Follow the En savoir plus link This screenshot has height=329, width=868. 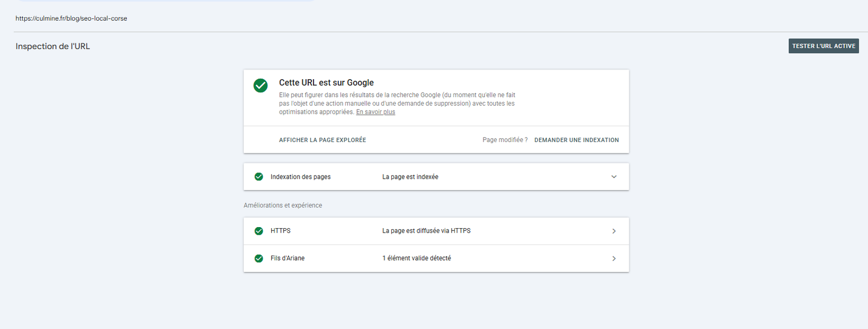pos(375,112)
